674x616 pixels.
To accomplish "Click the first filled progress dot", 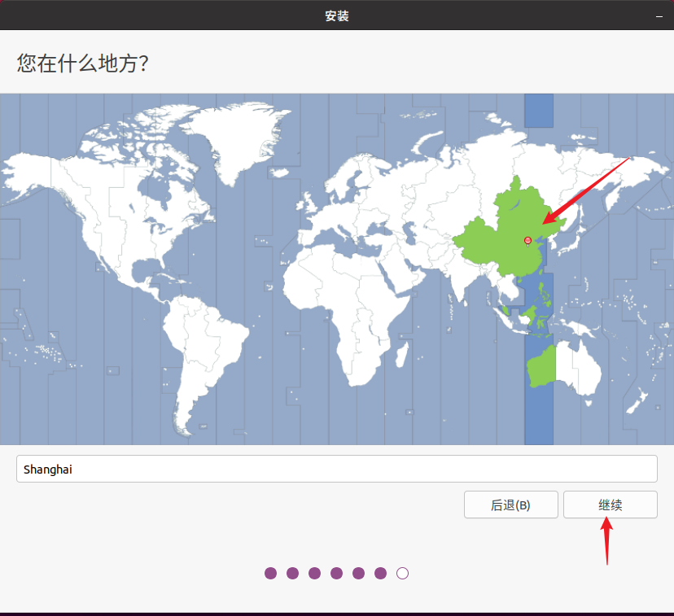I will click(x=270, y=573).
